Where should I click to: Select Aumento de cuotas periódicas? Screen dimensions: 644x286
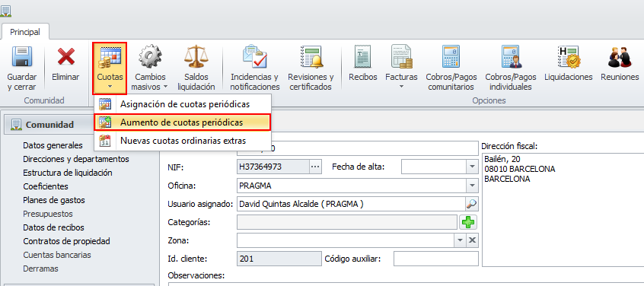[x=183, y=122]
